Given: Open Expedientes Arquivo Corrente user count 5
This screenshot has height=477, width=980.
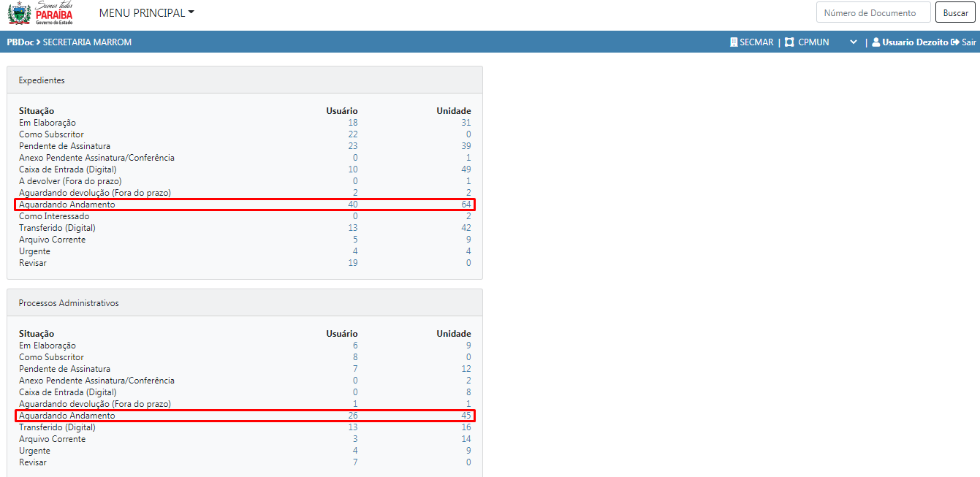Looking at the screenshot, I should click(x=355, y=240).
